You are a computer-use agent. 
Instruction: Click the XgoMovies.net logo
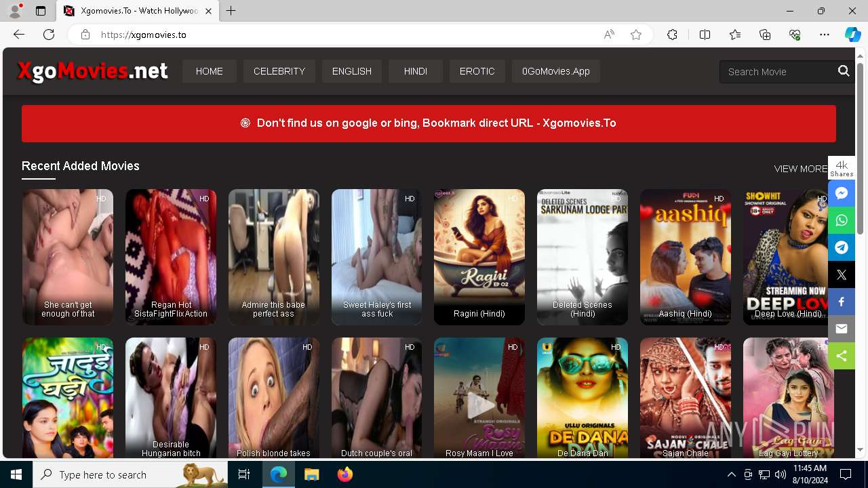pyautogui.click(x=92, y=71)
